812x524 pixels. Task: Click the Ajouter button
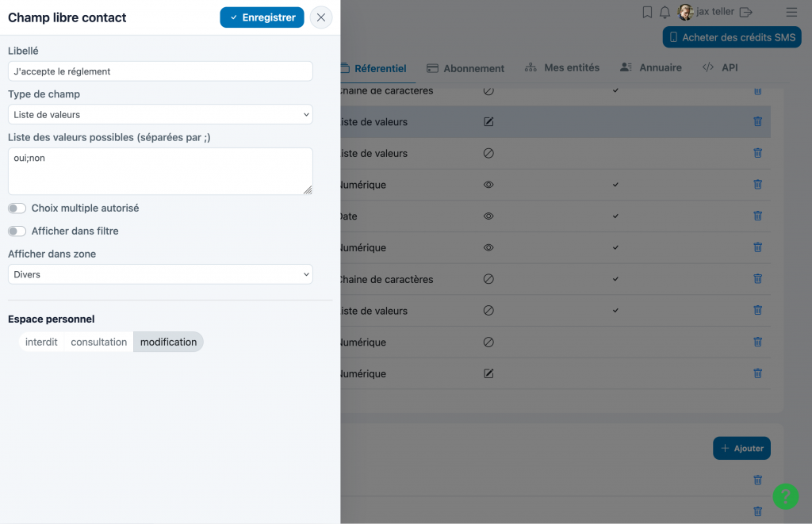coord(741,449)
